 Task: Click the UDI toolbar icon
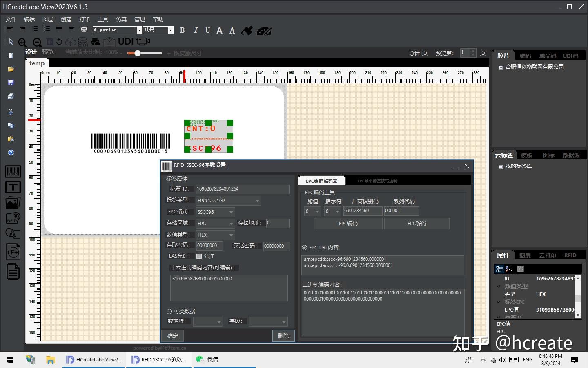(x=126, y=41)
